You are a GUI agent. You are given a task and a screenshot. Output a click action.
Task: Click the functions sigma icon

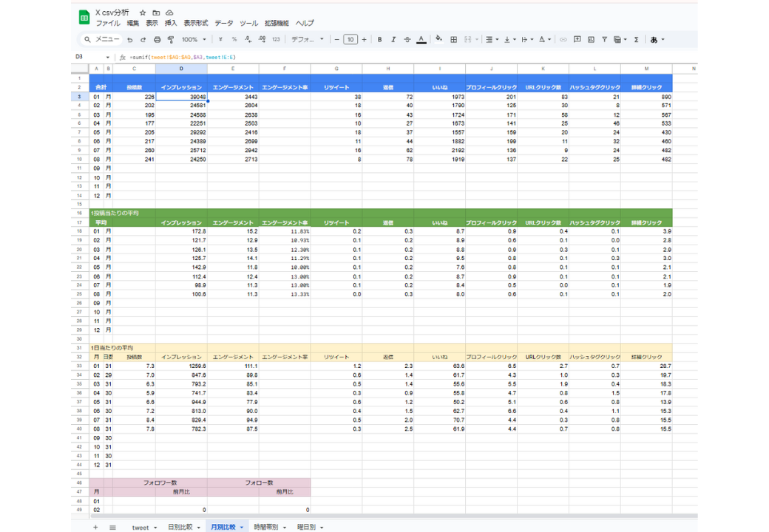coord(636,40)
